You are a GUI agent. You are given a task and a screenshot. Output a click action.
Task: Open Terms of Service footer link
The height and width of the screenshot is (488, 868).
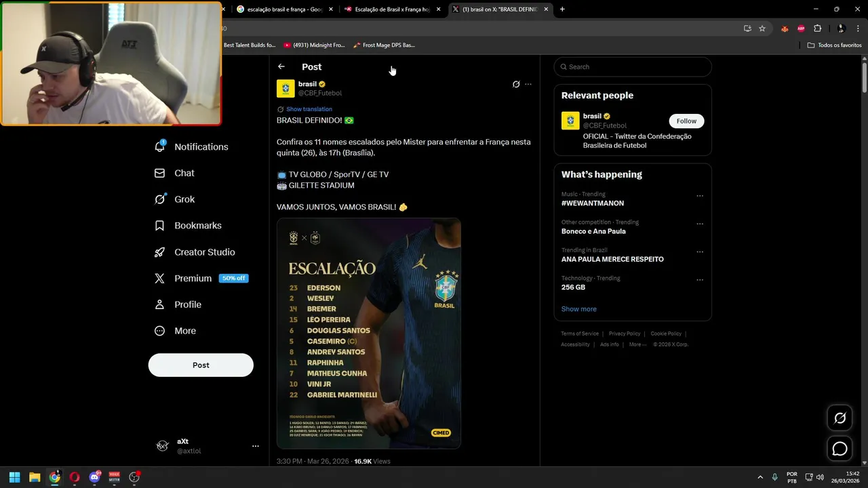click(580, 333)
